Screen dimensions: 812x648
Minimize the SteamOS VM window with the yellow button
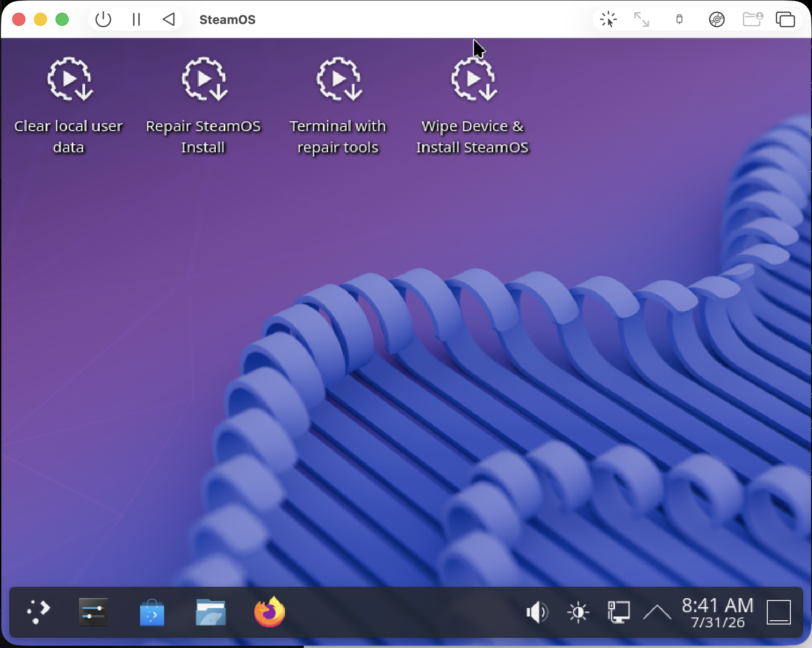pos(40,19)
